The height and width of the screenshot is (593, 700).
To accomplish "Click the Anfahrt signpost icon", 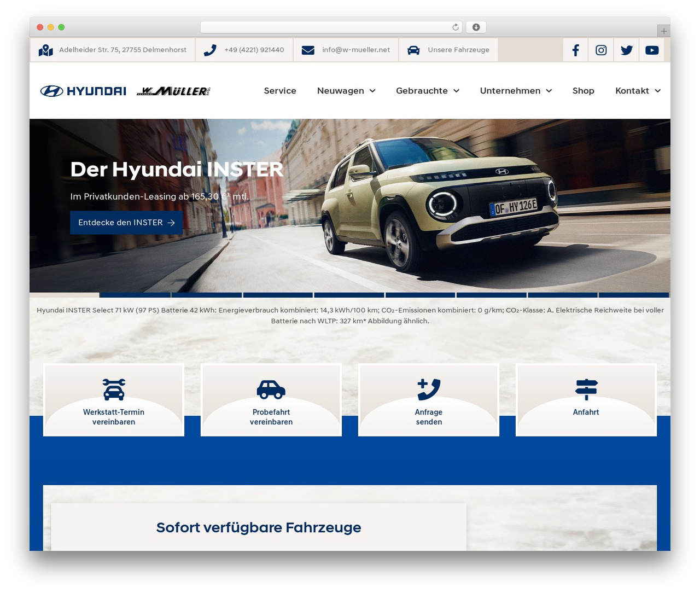I will (586, 389).
